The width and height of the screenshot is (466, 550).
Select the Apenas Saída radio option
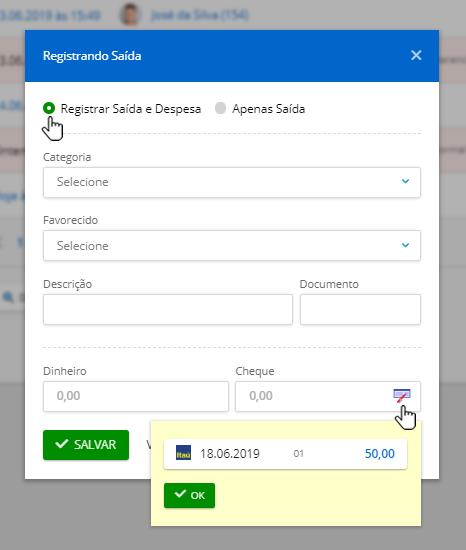tap(220, 108)
